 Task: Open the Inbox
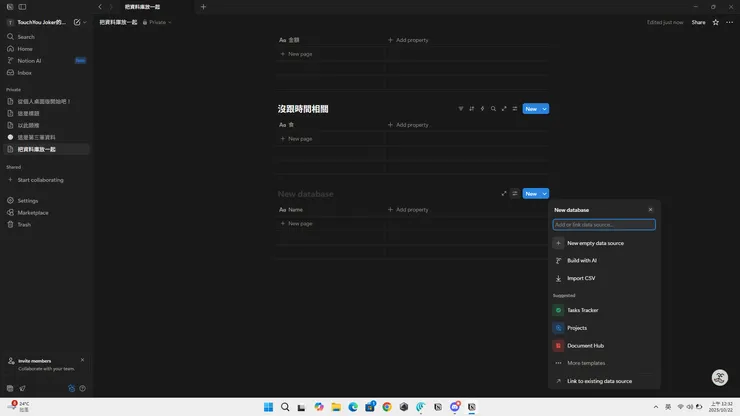coord(25,73)
